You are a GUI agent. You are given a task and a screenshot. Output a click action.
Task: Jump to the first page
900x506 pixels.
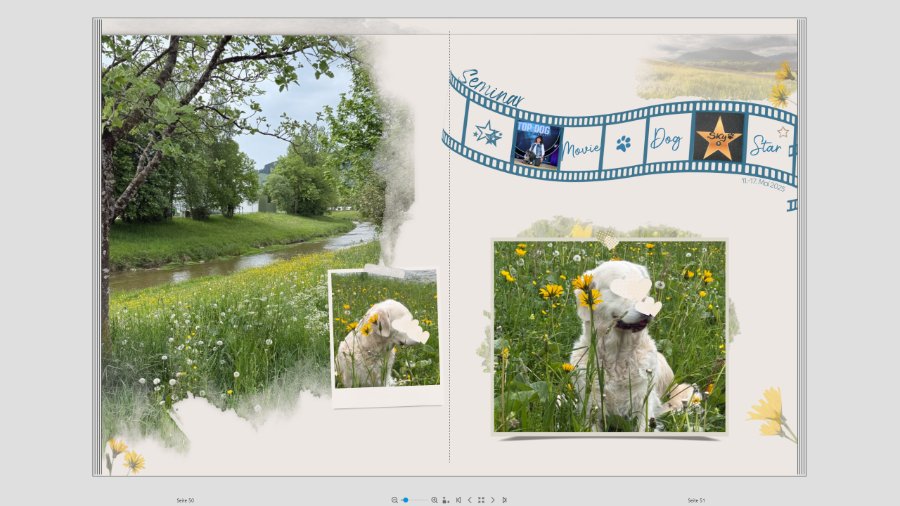tap(458, 500)
